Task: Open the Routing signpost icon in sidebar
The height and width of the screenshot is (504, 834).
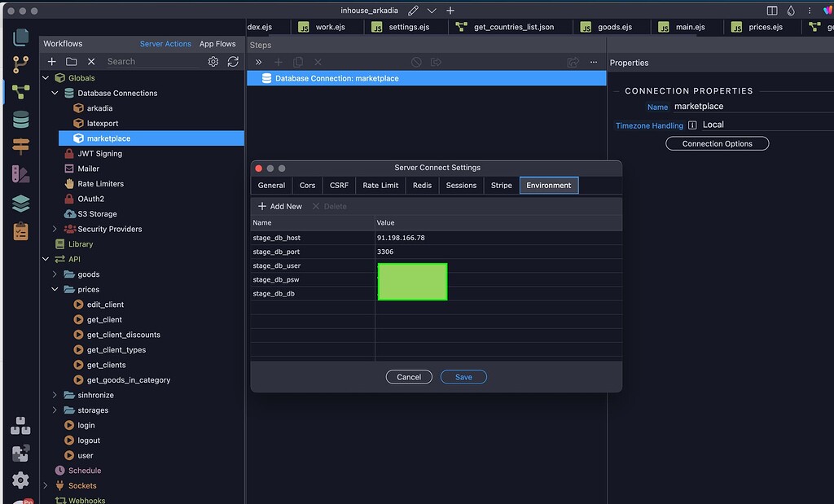Action: click(x=20, y=147)
